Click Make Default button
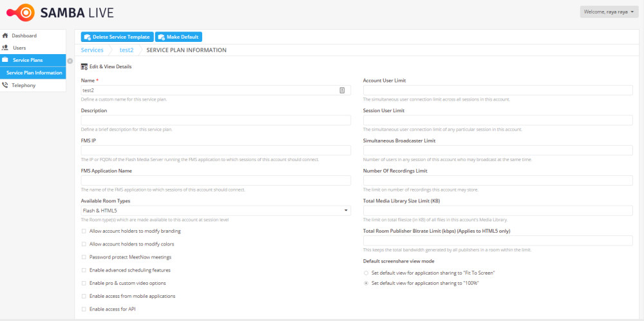 (178, 37)
